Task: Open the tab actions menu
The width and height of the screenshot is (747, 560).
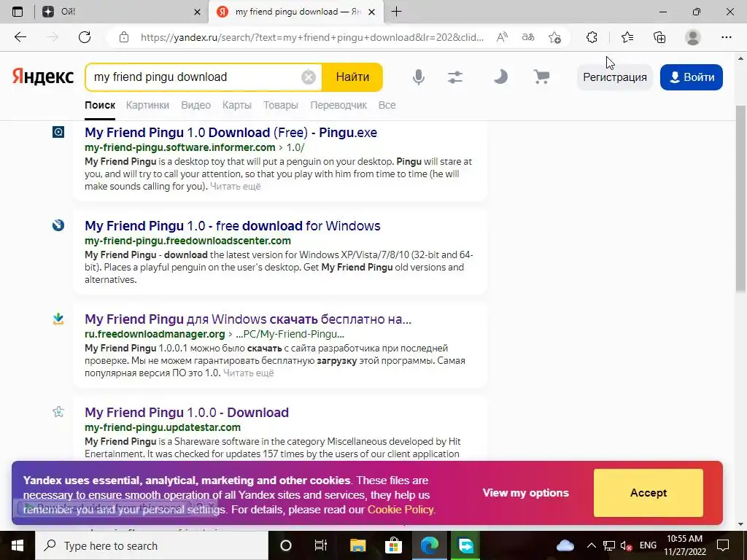Action: (x=18, y=12)
